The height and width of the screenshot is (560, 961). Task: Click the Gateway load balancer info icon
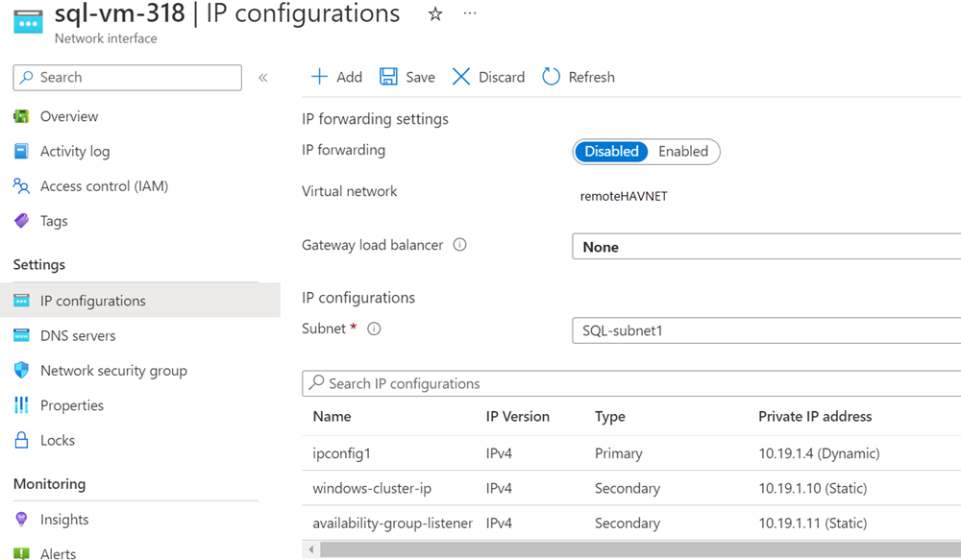pyautogui.click(x=459, y=245)
